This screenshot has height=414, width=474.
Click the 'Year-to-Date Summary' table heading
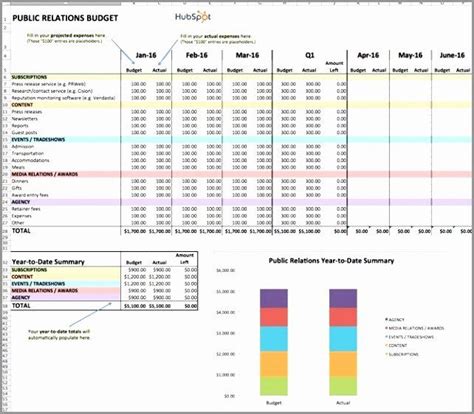tap(48, 262)
